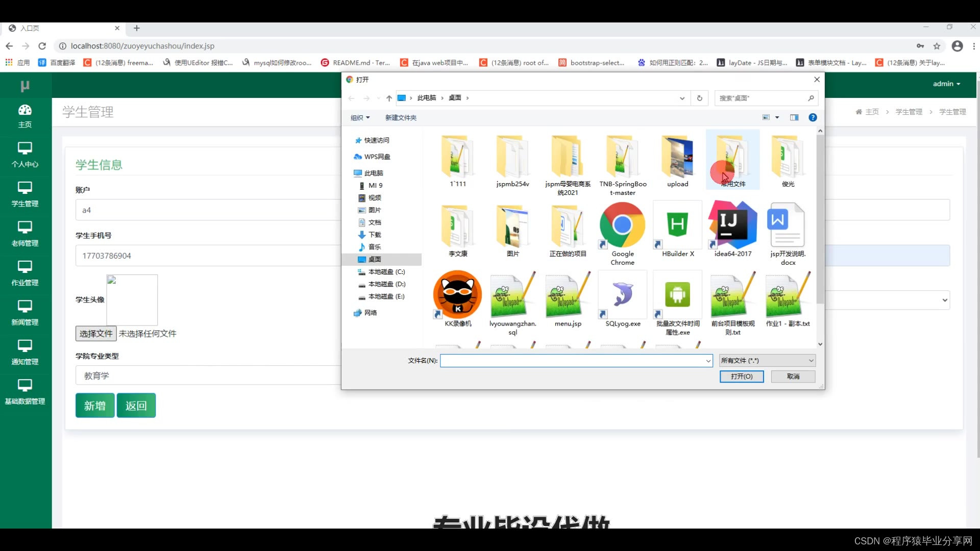Open the file type filter dropdown
Viewport: 980px width, 551px height.
coord(767,361)
